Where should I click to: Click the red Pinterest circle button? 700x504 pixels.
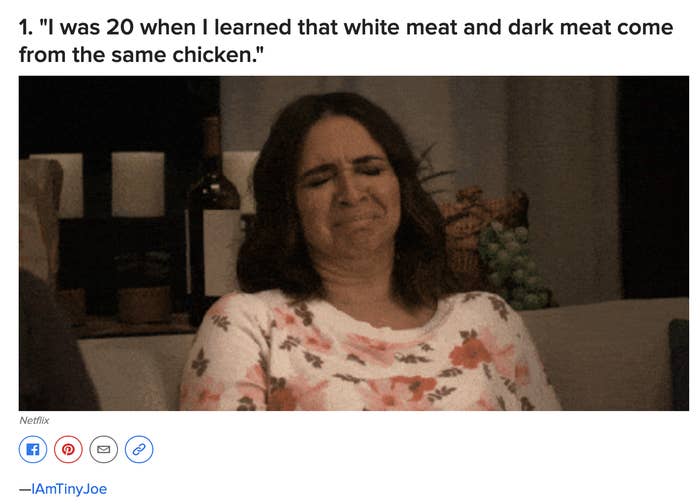[x=68, y=449]
